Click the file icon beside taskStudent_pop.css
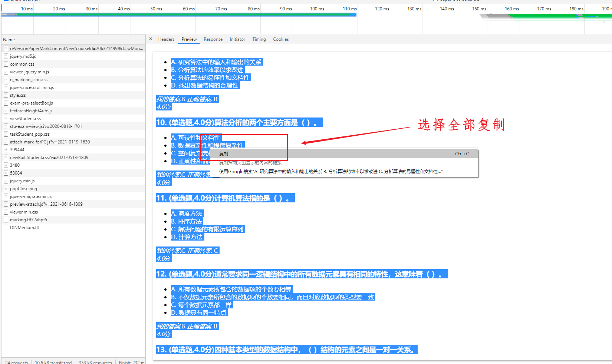Screen dimensions: 612x364 pos(6,134)
